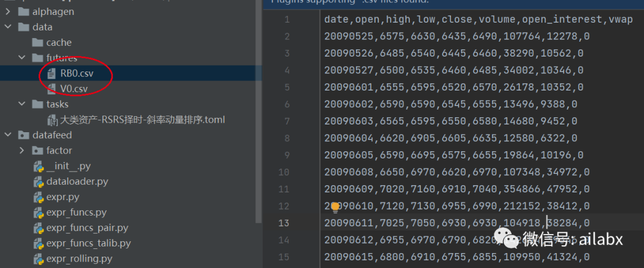Click the toml file icon in tasks
The width and height of the screenshot is (644, 268).
(x=52, y=120)
